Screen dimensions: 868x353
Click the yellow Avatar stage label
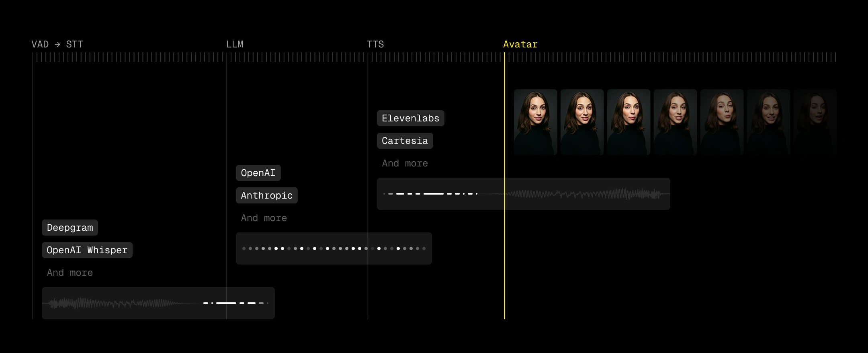[520, 44]
